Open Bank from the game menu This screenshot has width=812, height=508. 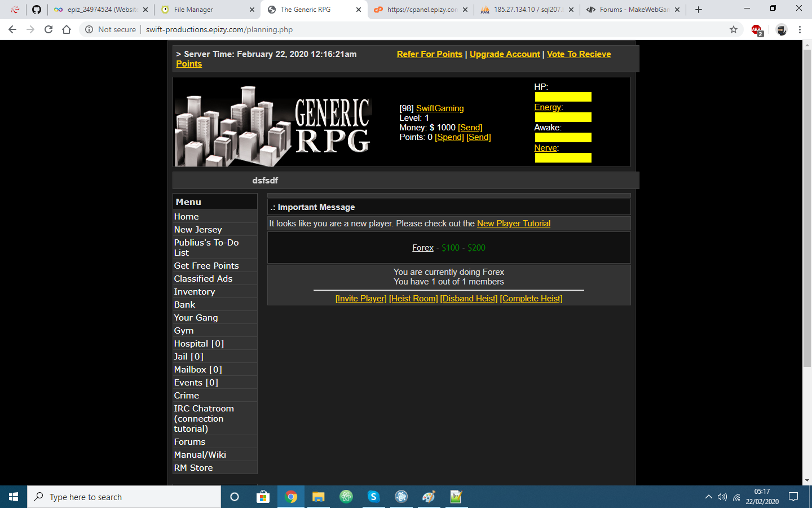tap(184, 305)
